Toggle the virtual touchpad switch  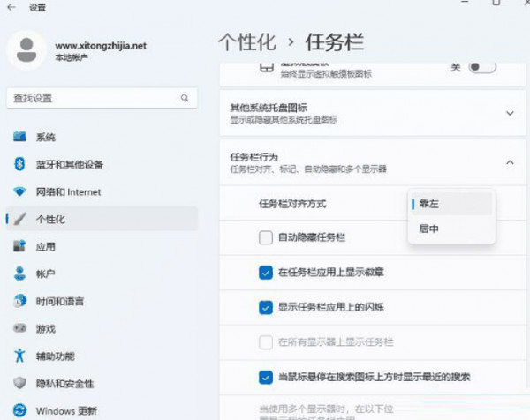(x=482, y=67)
